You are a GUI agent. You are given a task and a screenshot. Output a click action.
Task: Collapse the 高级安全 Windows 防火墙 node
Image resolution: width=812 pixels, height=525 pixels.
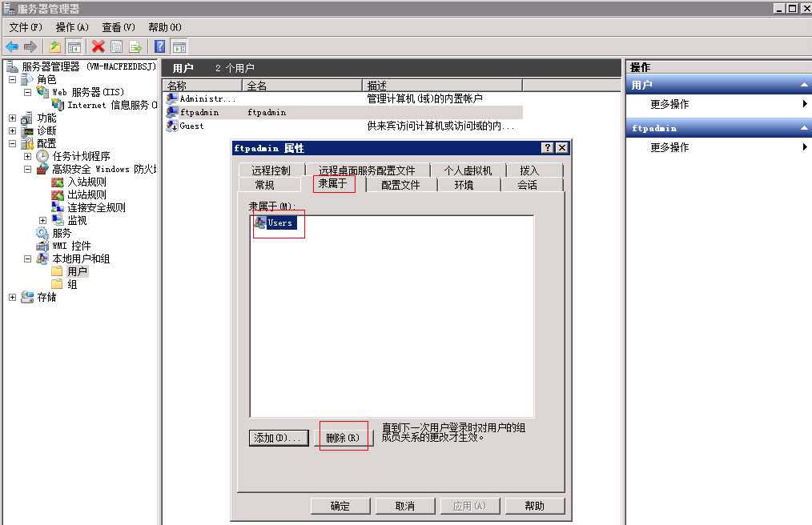tap(27, 170)
